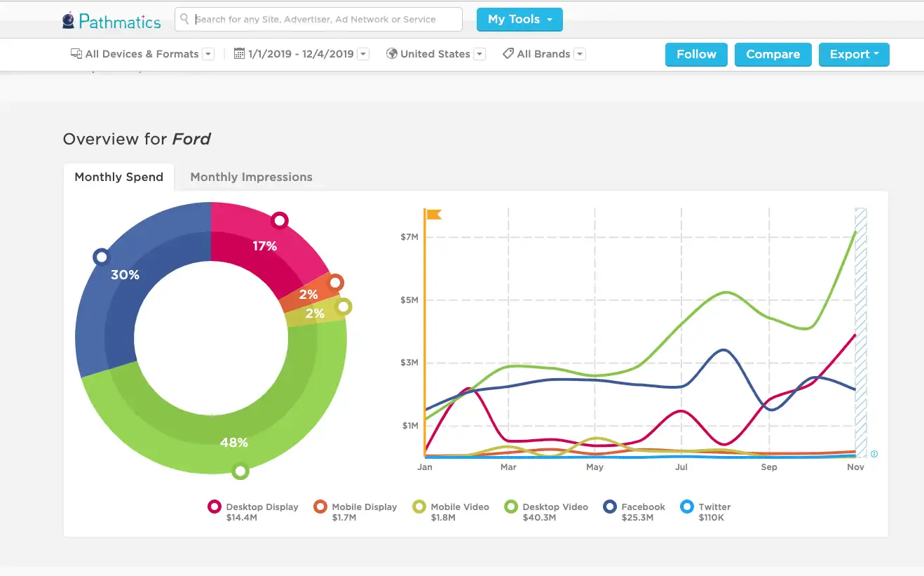Click the yellow 2% donut segment
Screen dimensions: 924x576
pyautogui.click(x=315, y=313)
